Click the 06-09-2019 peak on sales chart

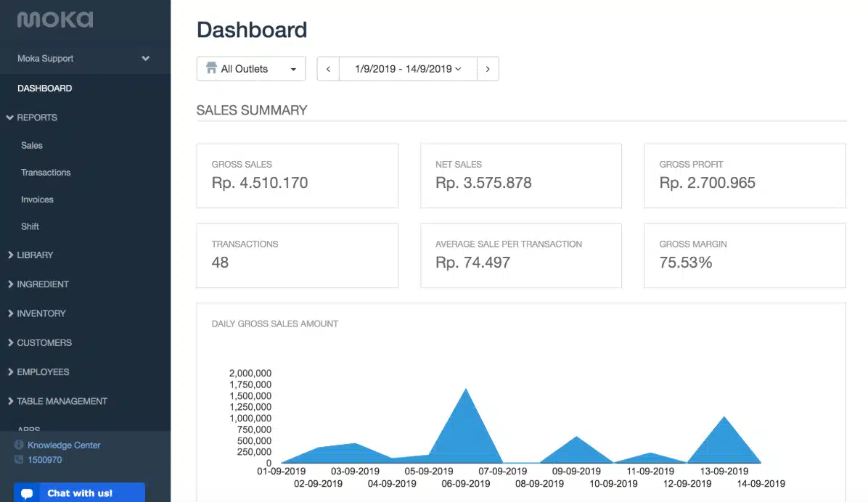click(x=466, y=390)
